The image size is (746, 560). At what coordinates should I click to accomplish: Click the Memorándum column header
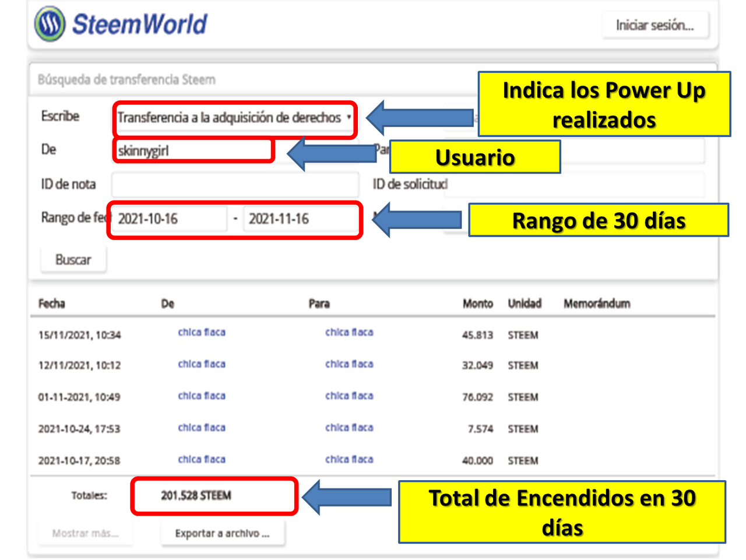pos(597,304)
